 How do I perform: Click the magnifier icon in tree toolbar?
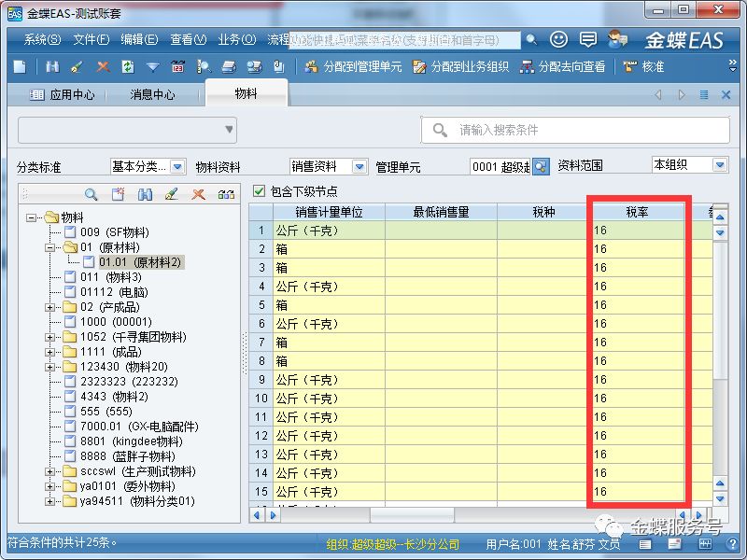point(91,194)
